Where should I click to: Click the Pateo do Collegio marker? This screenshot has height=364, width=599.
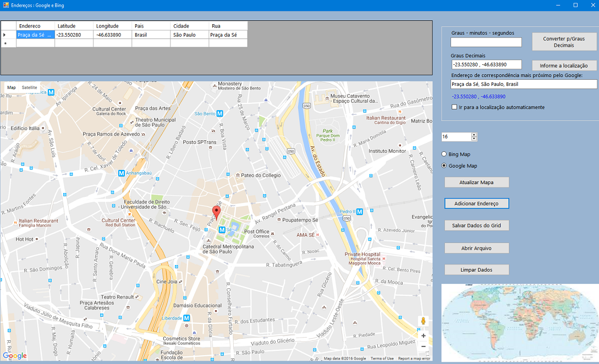tap(238, 175)
